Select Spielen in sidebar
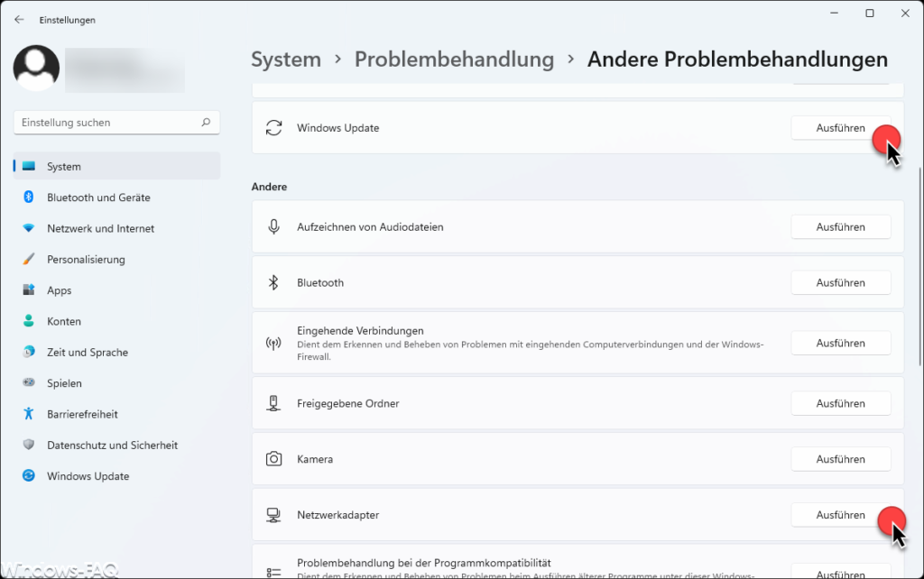Viewport: 924px width, 579px height. tap(116, 383)
